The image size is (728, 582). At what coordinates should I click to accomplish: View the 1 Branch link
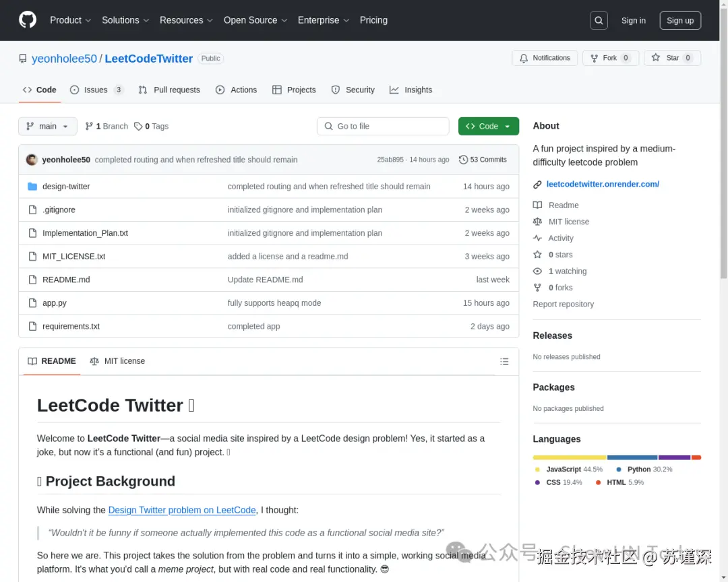[x=107, y=126]
